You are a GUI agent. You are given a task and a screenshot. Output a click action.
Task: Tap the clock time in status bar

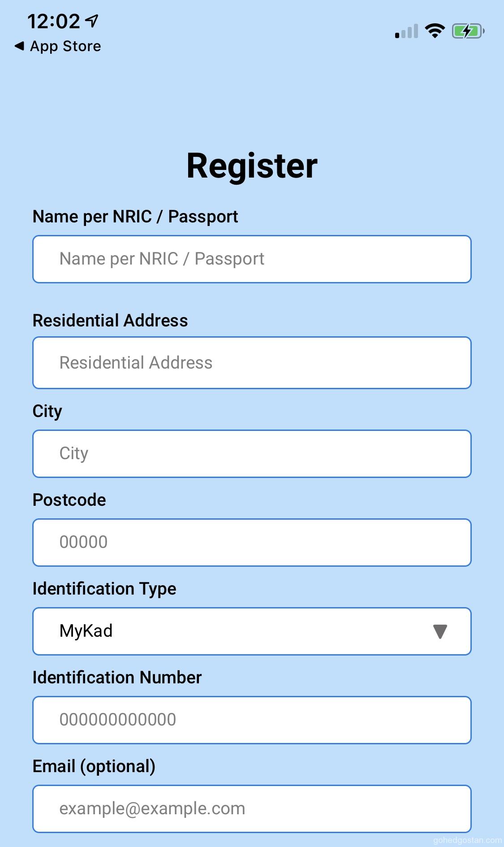(x=53, y=21)
